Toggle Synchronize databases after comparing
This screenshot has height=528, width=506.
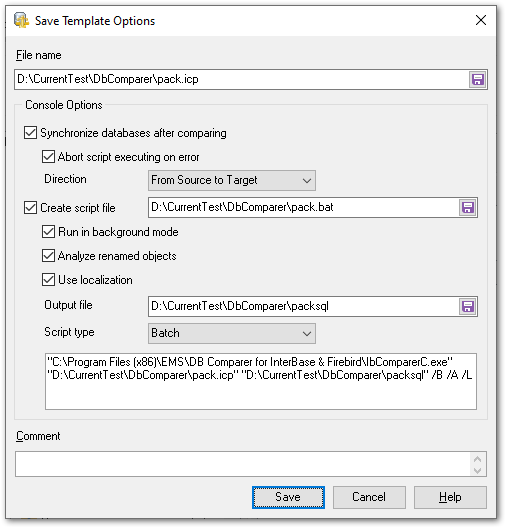[x=30, y=133]
